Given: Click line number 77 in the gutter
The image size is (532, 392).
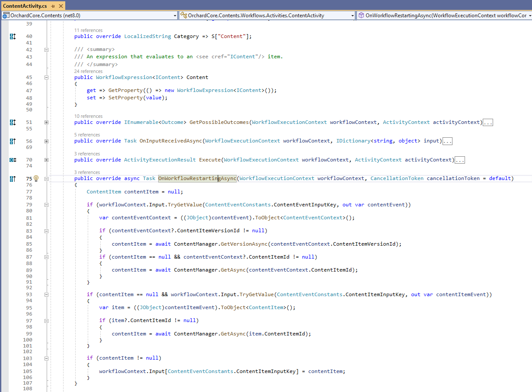Looking at the screenshot, I should (29, 192).
